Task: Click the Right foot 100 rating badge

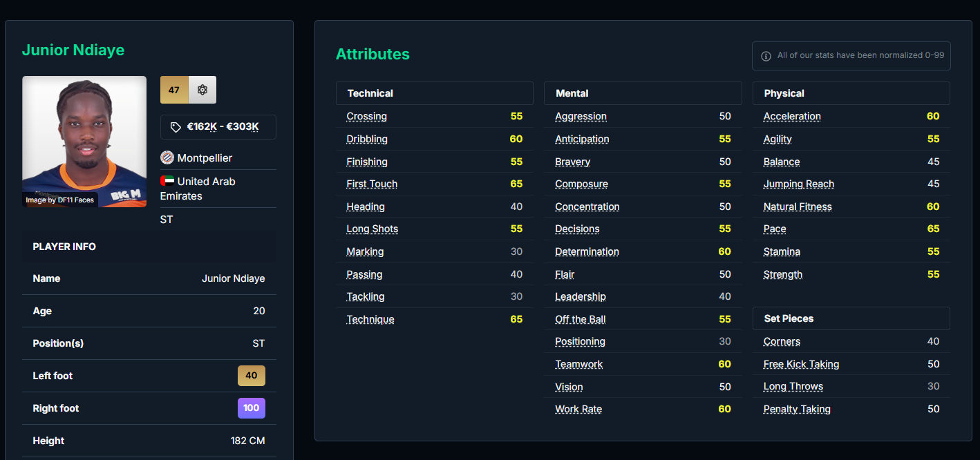Action: click(x=251, y=408)
